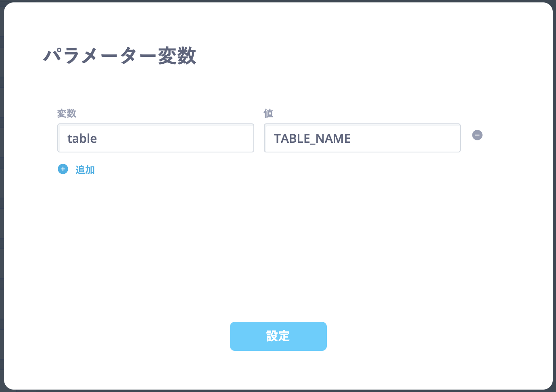This screenshot has height=392, width=556.
Task: Focus the 変数 input containing table
Action: coord(155,138)
